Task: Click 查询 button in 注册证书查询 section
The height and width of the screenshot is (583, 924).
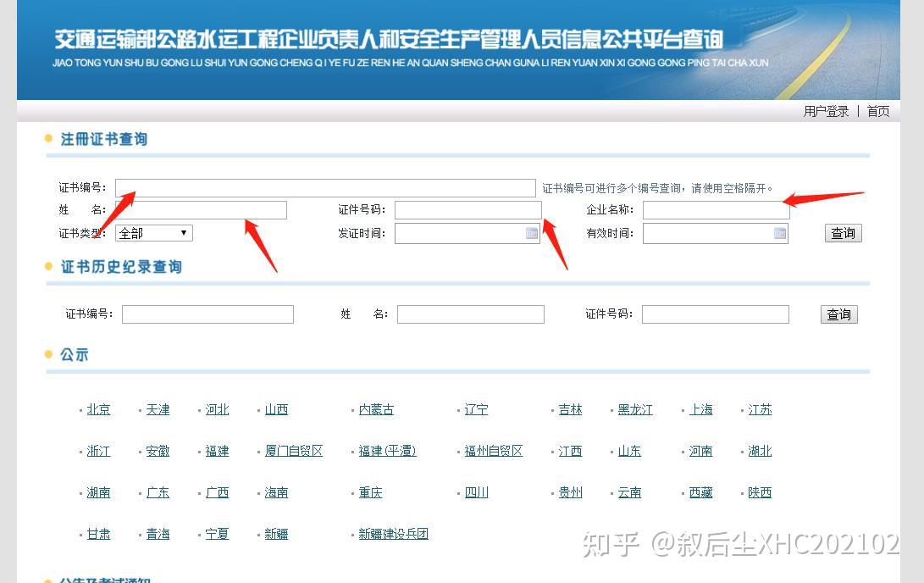Action: pos(844,233)
